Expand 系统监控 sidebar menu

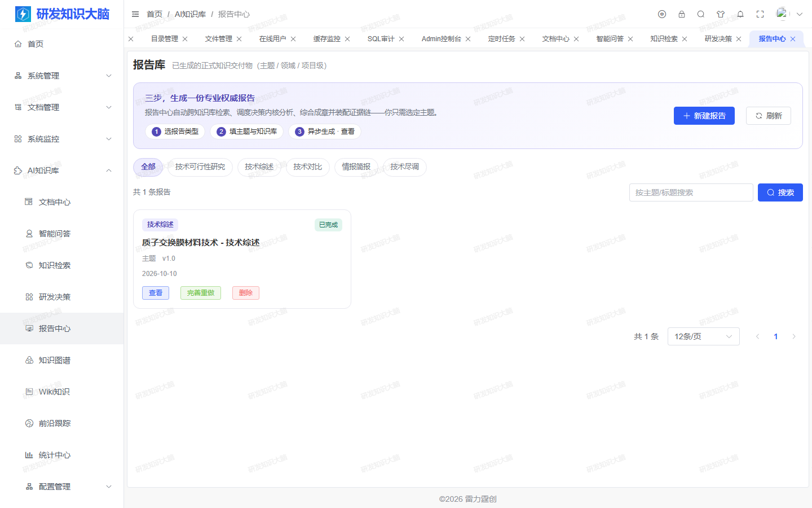[62, 139]
